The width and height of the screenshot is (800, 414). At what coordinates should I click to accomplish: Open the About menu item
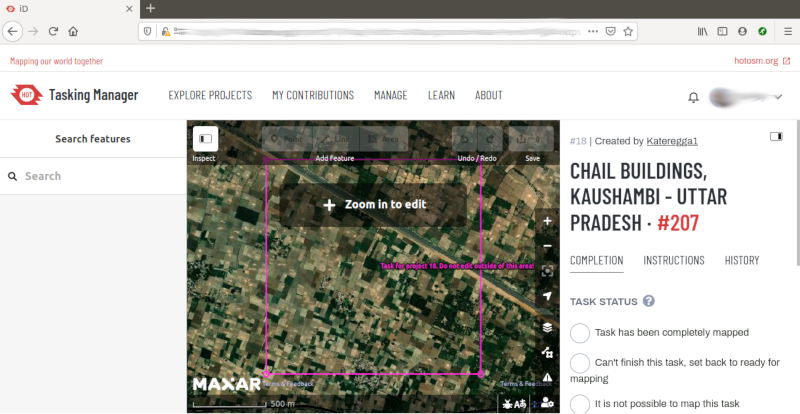click(x=489, y=95)
